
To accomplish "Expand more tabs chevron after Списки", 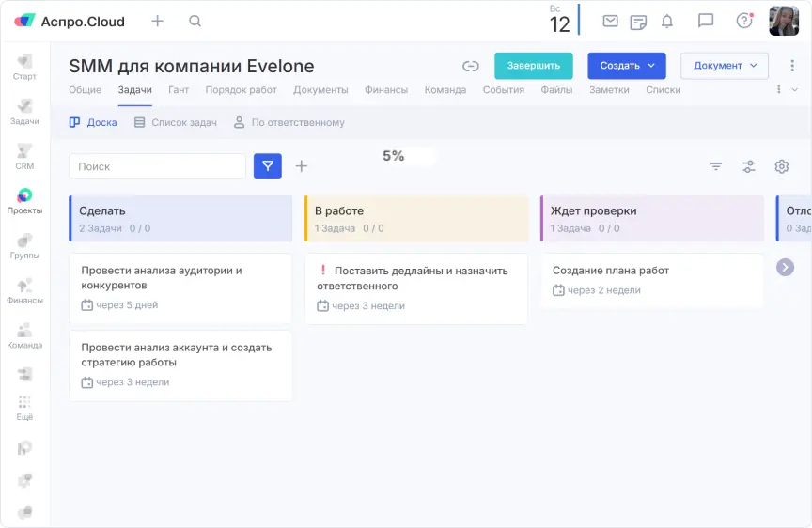I will (794, 90).
